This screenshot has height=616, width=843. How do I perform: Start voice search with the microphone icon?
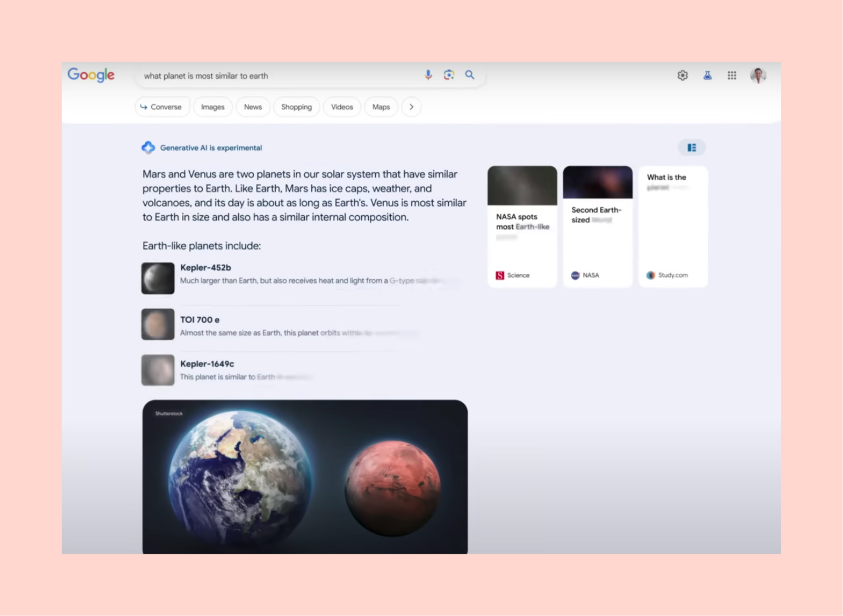[x=428, y=75]
